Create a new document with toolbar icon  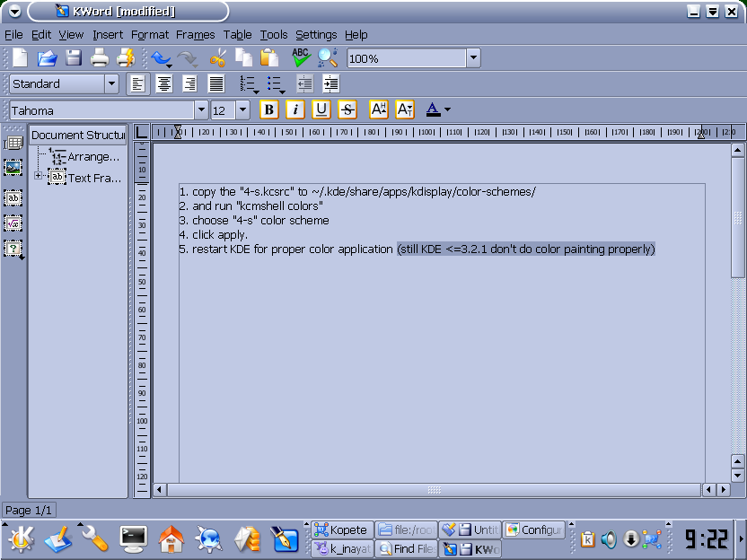[x=20, y=58]
